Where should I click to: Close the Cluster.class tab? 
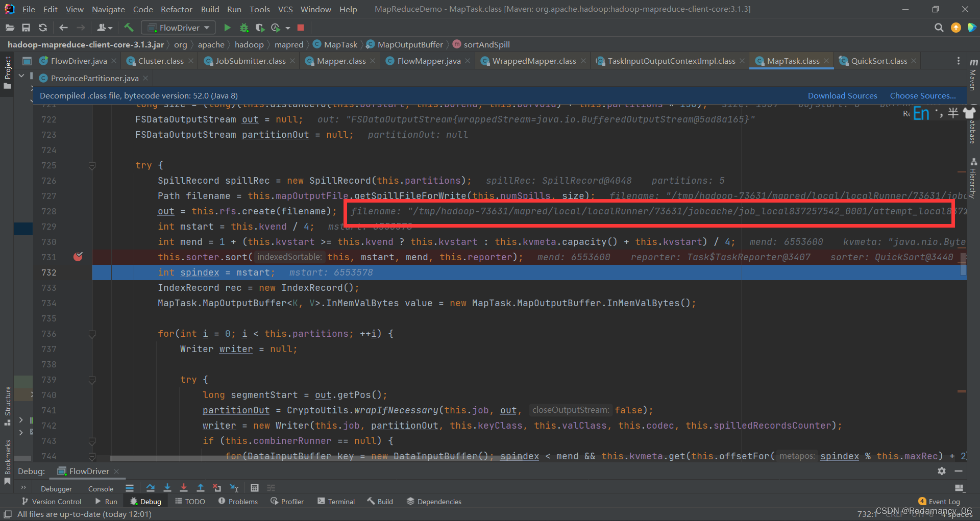pos(191,61)
